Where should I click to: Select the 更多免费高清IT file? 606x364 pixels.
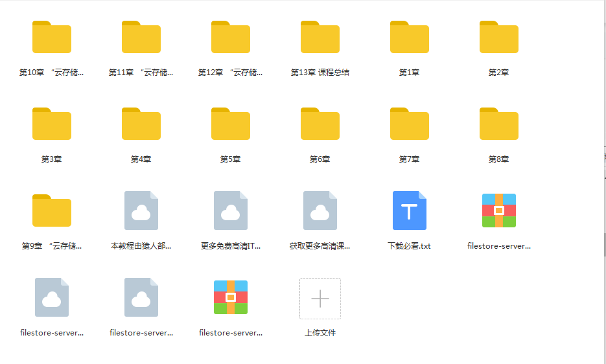point(231,211)
